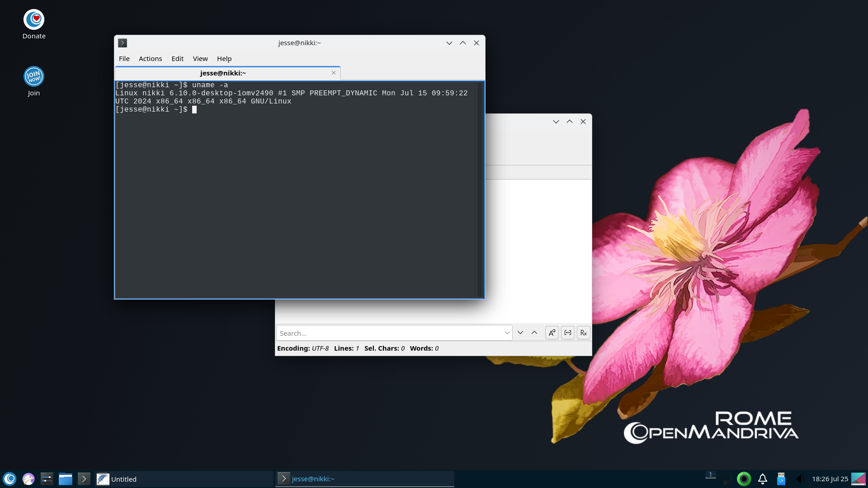Close the jesse@nikki:~ terminal tab
868x488 pixels.
pyautogui.click(x=334, y=73)
